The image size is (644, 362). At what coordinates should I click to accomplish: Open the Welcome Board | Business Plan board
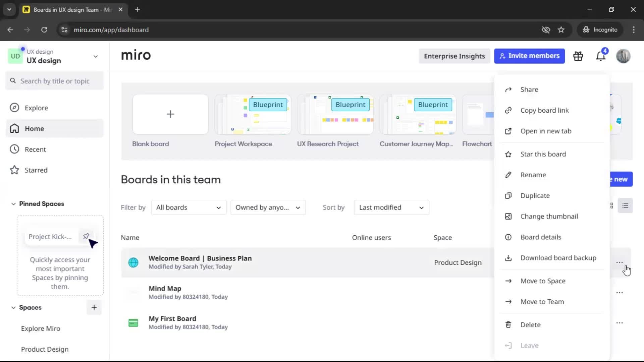pos(200,258)
